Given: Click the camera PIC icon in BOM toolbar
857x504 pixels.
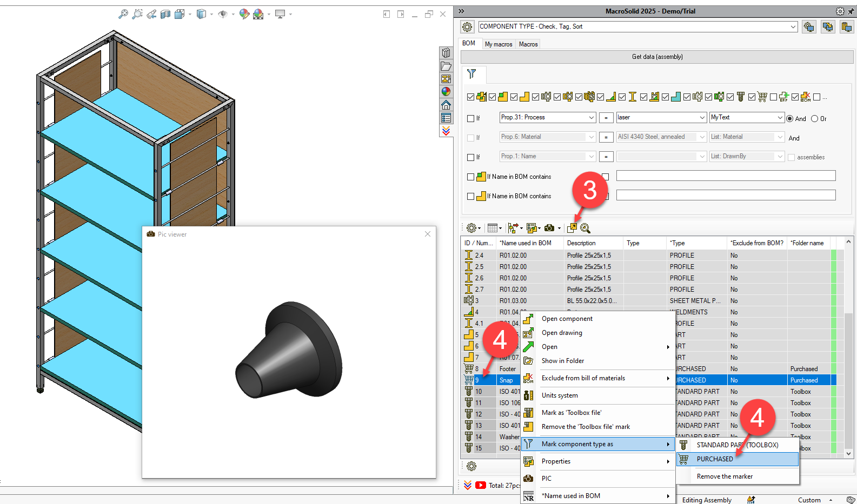Looking at the screenshot, I should point(549,228).
